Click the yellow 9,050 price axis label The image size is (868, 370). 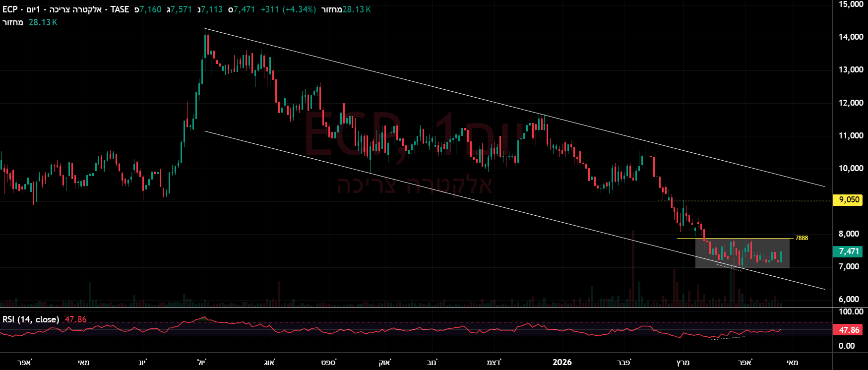[849, 200]
